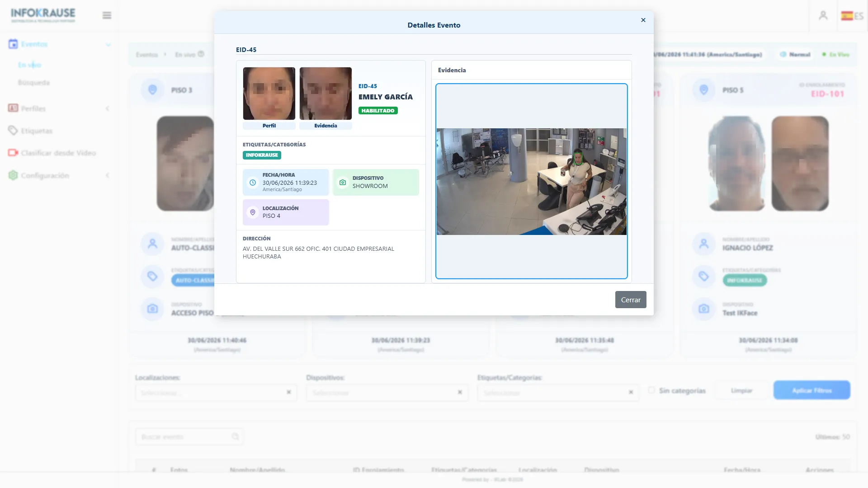Click the INFOKRAUSE category tag badge
The height and width of the screenshot is (488, 868).
pyautogui.click(x=262, y=155)
